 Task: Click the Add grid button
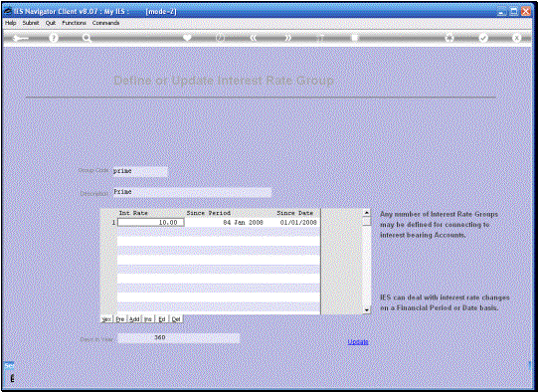(134, 319)
